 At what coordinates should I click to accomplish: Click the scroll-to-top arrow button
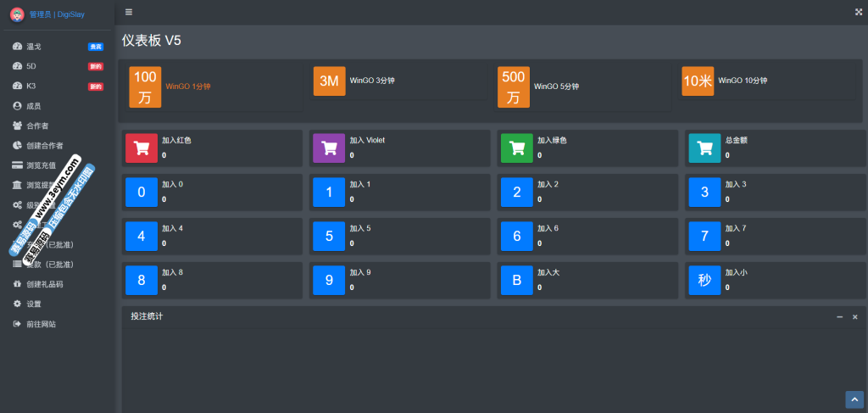tap(854, 399)
